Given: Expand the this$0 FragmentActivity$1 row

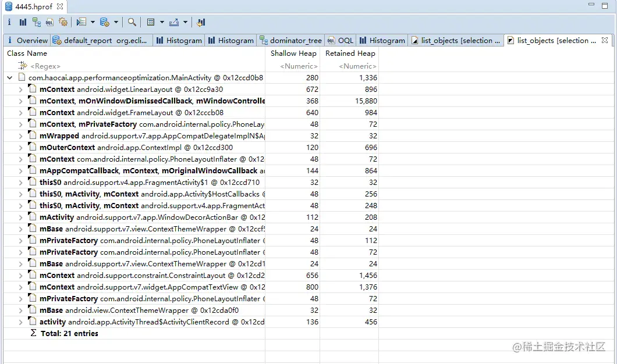Looking at the screenshot, I should 20,183.
